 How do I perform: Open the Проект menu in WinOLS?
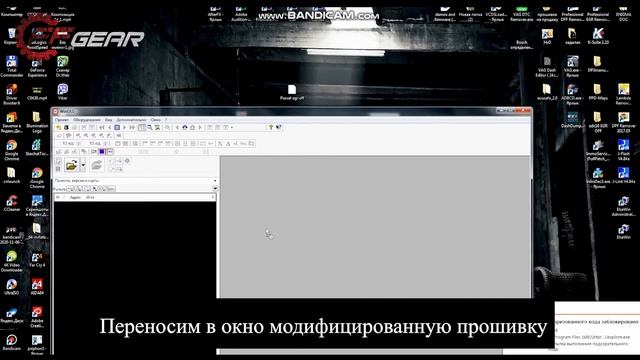click(x=62, y=120)
